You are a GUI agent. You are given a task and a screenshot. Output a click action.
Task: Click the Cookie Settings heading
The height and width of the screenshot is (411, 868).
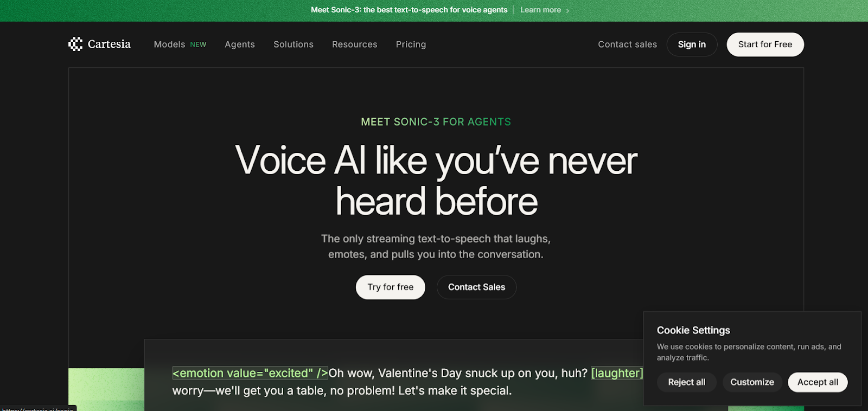tap(693, 330)
